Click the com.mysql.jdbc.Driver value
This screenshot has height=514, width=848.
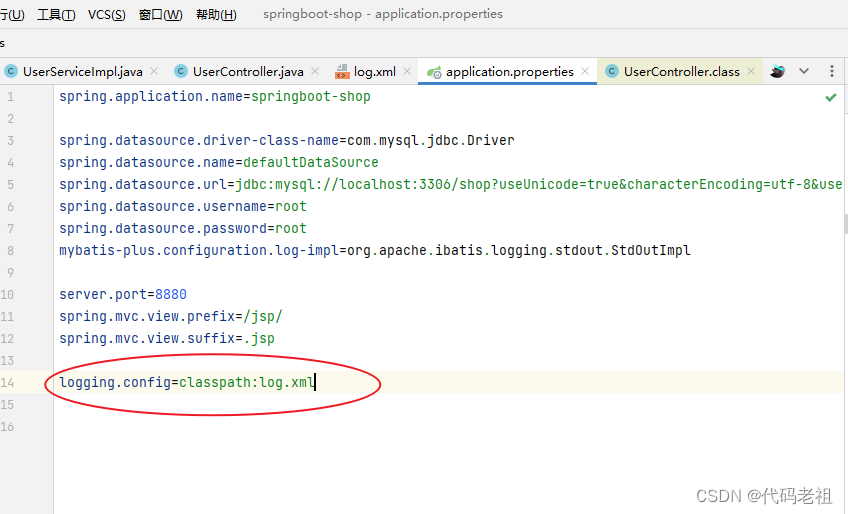[x=430, y=141]
